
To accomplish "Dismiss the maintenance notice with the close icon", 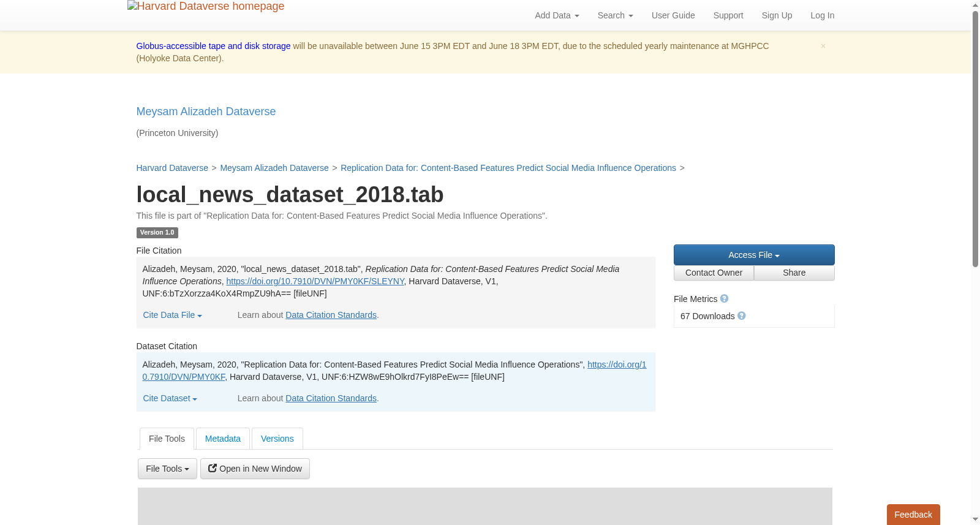I will (x=823, y=46).
